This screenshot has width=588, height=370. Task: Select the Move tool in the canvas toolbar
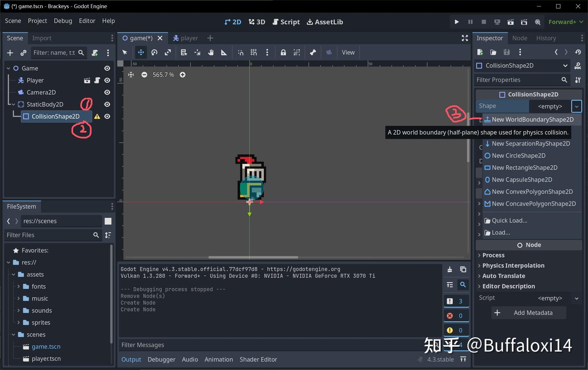(140, 52)
